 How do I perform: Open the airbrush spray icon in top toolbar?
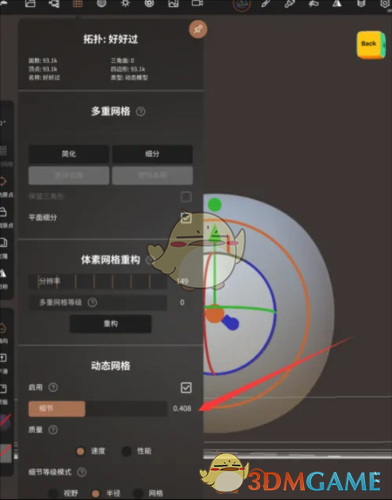313,4
